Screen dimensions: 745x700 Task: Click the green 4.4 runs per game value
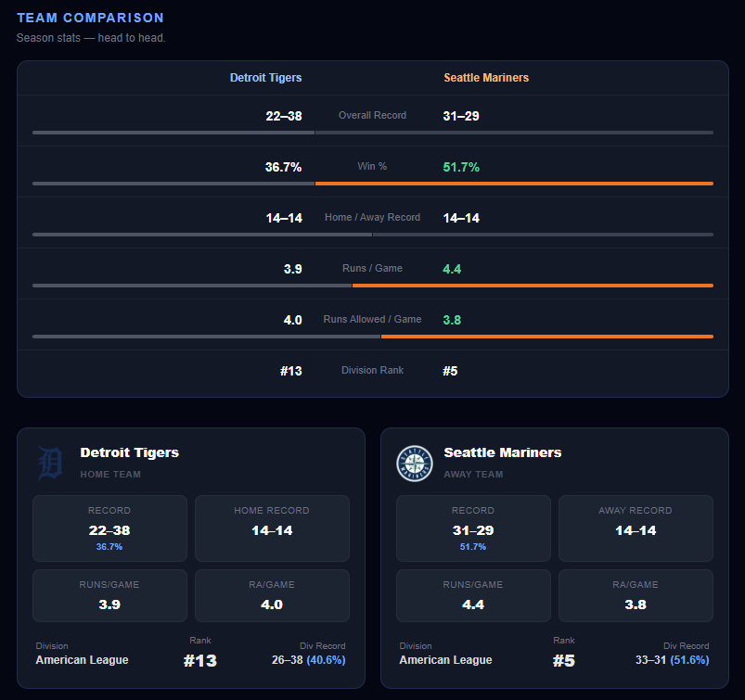452,269
